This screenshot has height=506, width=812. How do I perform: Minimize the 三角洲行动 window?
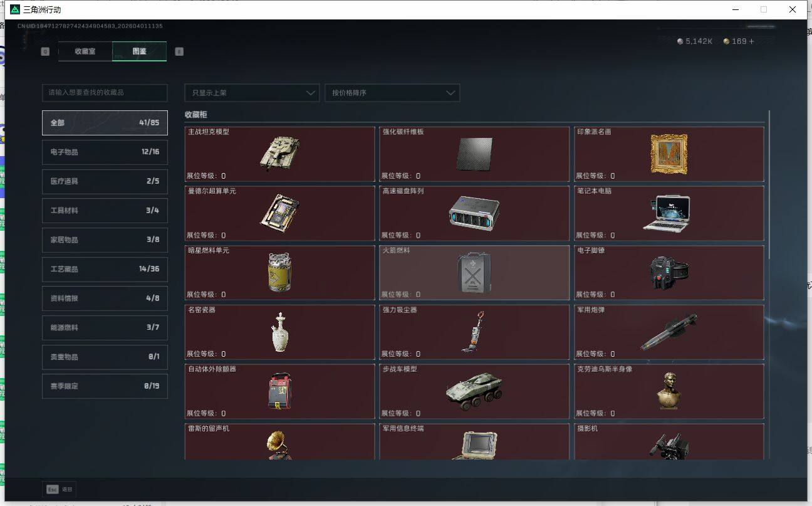point(735,9)
